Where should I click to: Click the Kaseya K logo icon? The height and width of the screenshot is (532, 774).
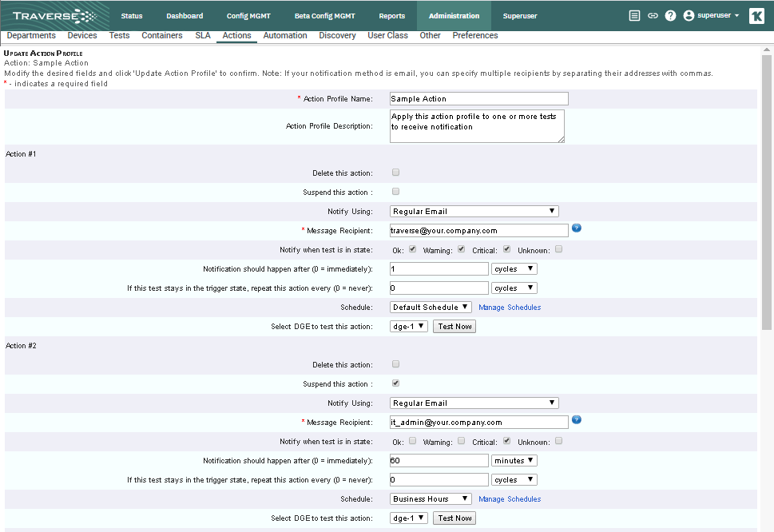click(x=756, y=16)
